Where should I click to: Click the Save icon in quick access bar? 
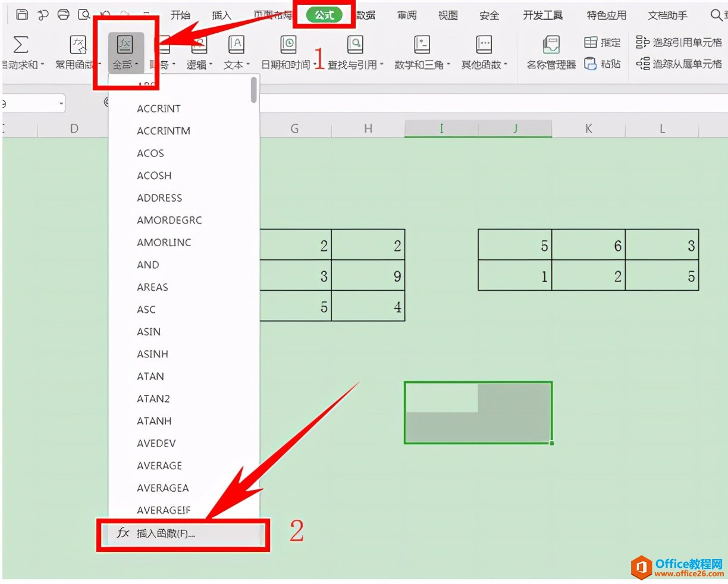tap(22, 15)
